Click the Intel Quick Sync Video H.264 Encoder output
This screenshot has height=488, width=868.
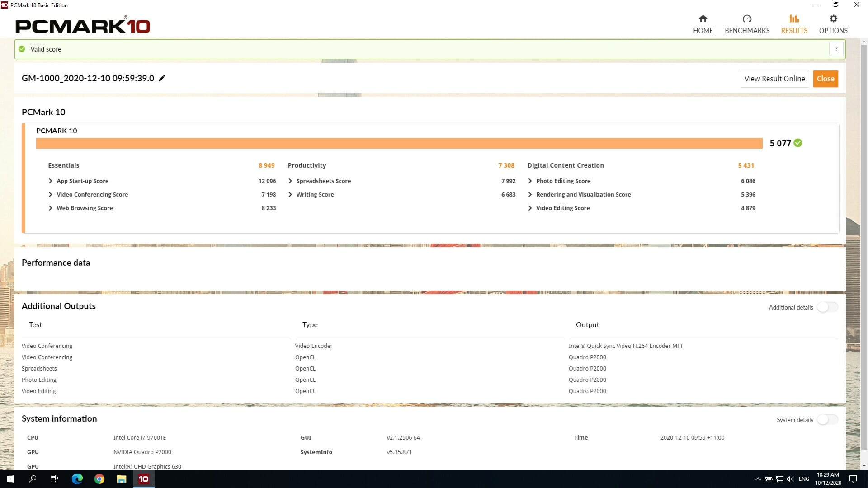point(626,346)
